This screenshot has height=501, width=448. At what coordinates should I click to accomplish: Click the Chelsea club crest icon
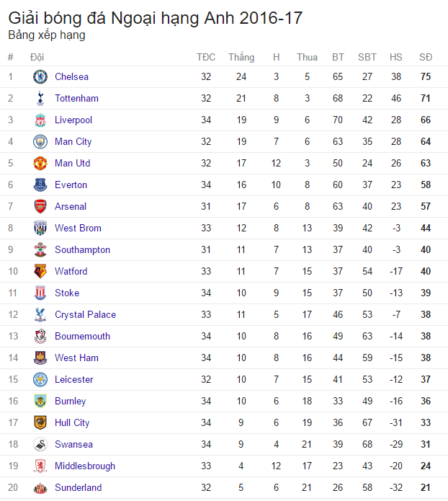tap(40, 76)
